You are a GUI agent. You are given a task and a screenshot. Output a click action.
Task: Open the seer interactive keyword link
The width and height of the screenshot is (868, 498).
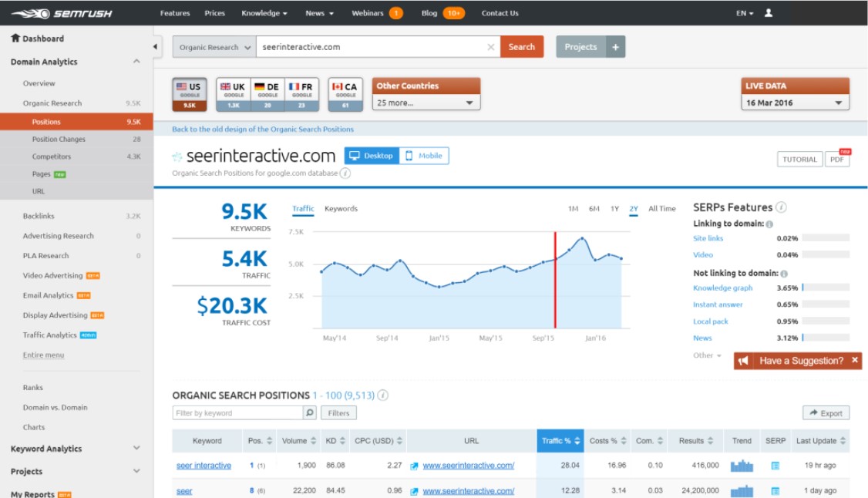coord(204,466)
